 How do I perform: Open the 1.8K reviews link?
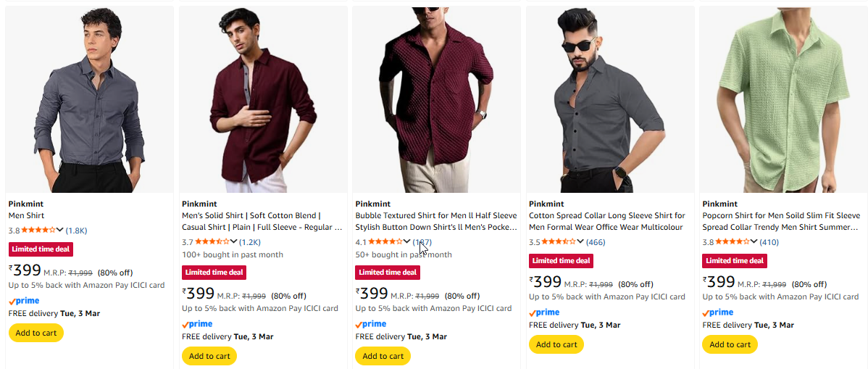[x=76, y=231]
